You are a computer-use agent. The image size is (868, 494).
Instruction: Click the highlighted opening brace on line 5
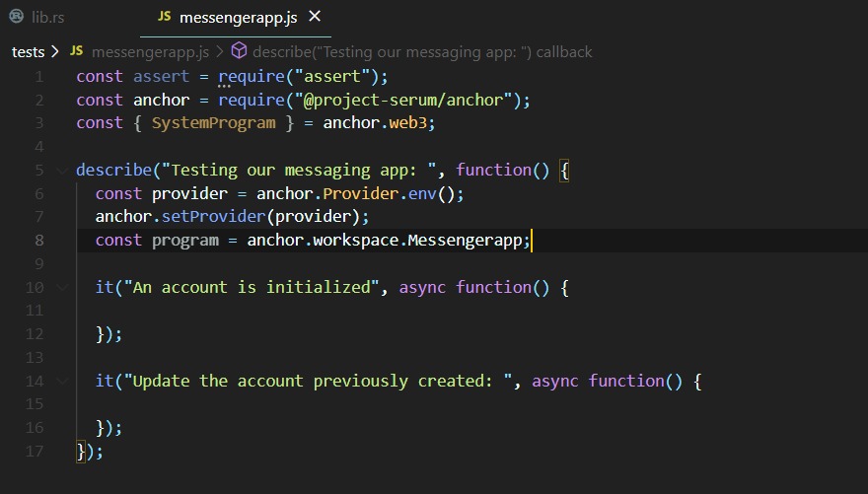[x=564, y=171]
